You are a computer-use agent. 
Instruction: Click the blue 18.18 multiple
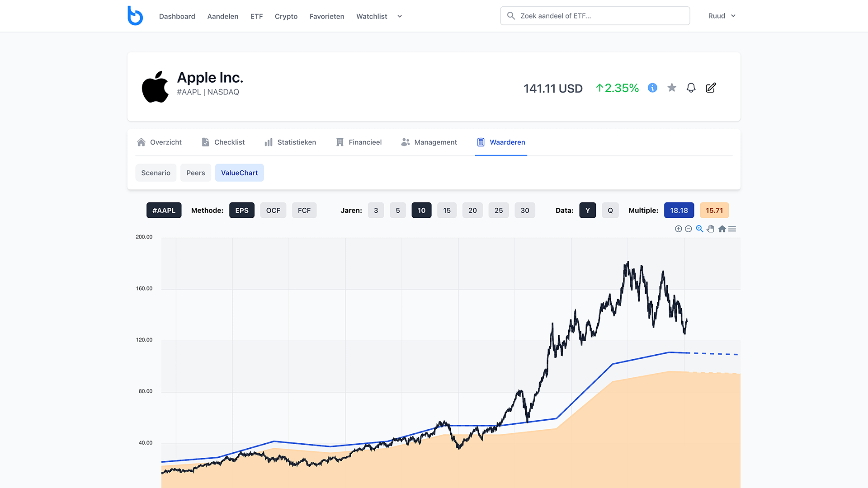(679, 210)
